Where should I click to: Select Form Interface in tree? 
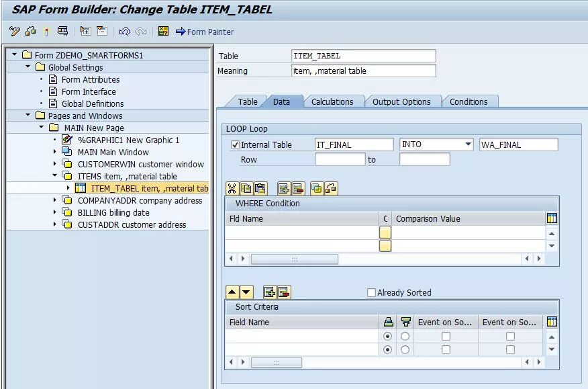click(x=89, y=91)
